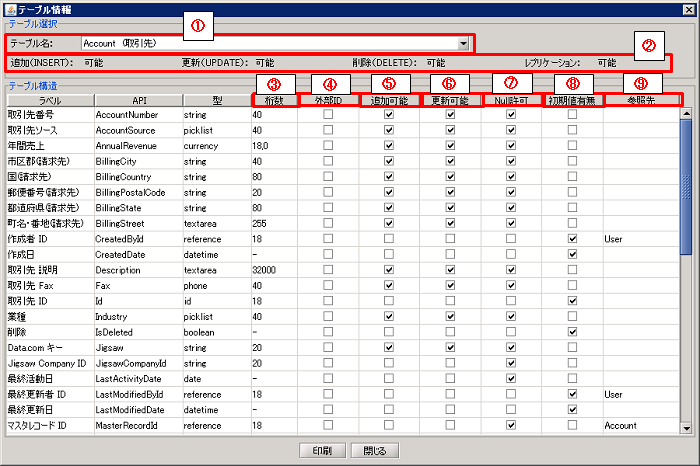Viewport: 700px width, 466px height.
Task: Select the Industry row API cell
Action: click(139, 317)
